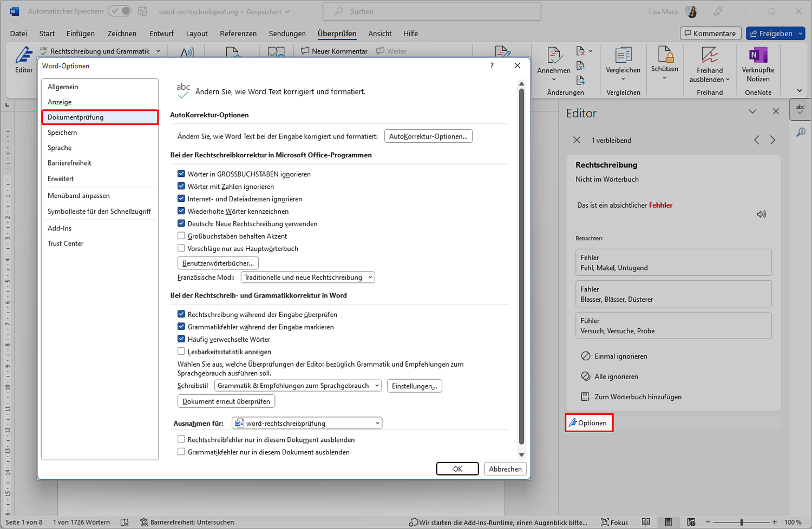Click the save icon in title bar
This screenshot has width=812, height=529.
click(x=143, y=11)
